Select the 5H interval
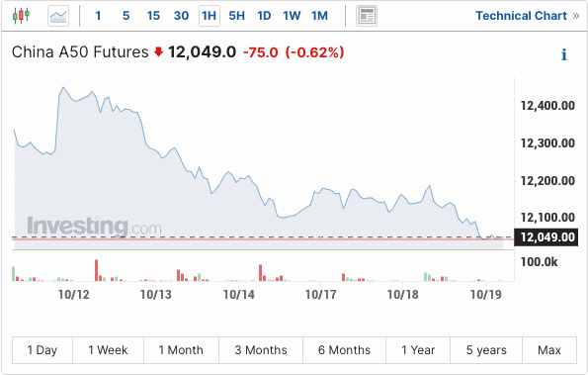This screenshot has width=588, height=375. (236, 16)
